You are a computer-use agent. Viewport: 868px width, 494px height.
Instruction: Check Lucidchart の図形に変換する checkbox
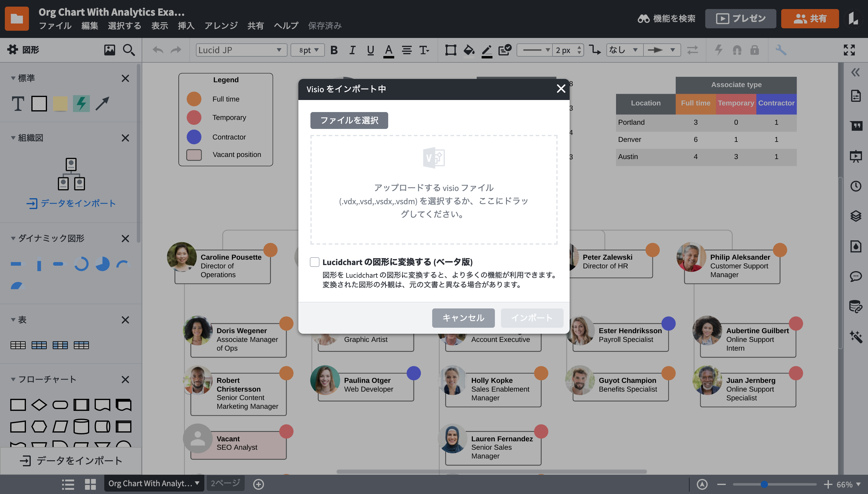coord(315,262)
